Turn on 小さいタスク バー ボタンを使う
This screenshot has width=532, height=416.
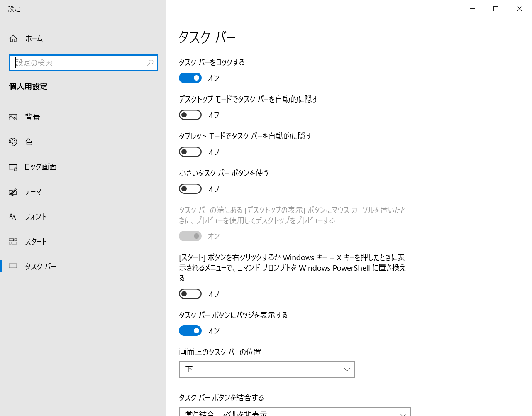coord(190,188)
